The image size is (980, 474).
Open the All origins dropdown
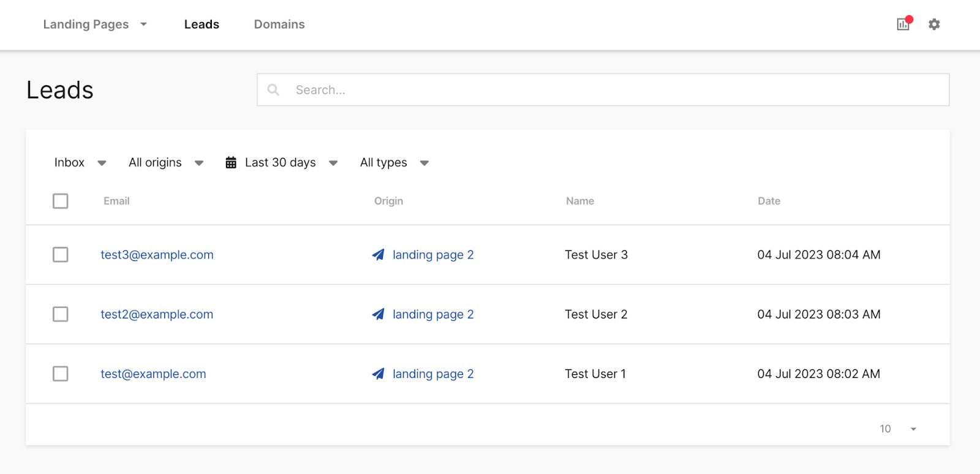tap(165, 163)
